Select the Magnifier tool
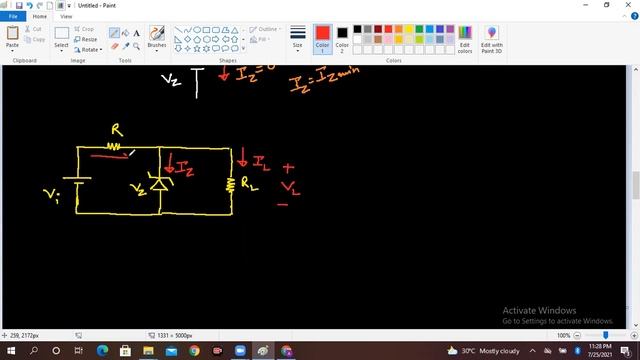 click(136, 47)
